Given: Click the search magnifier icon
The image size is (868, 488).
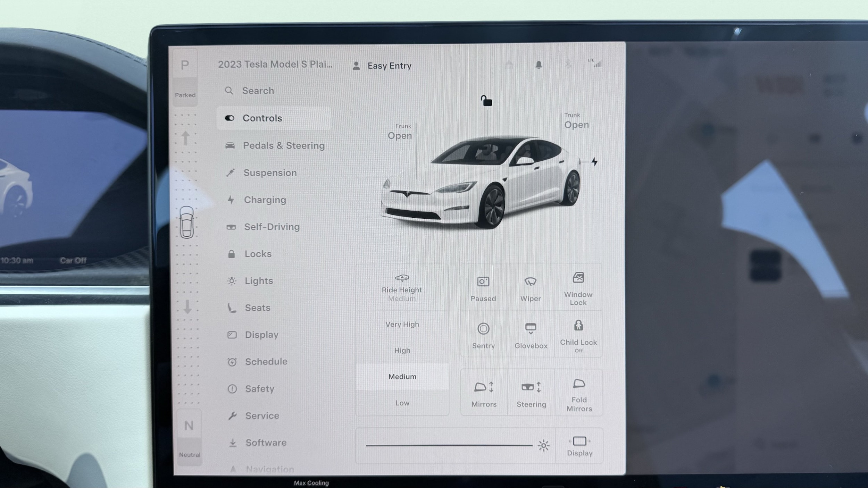Looking at the screenshot, I should [229, 91].
